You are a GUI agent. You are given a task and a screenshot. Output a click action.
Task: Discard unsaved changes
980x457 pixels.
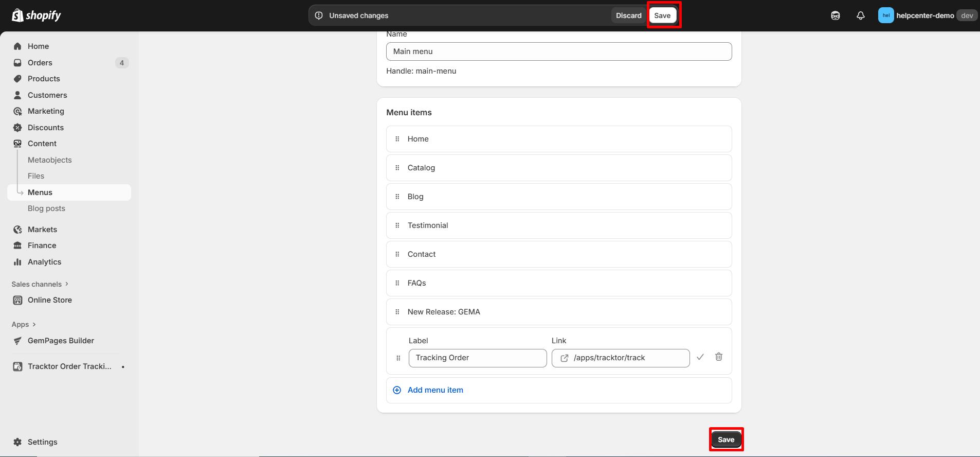tap(628, 15)
